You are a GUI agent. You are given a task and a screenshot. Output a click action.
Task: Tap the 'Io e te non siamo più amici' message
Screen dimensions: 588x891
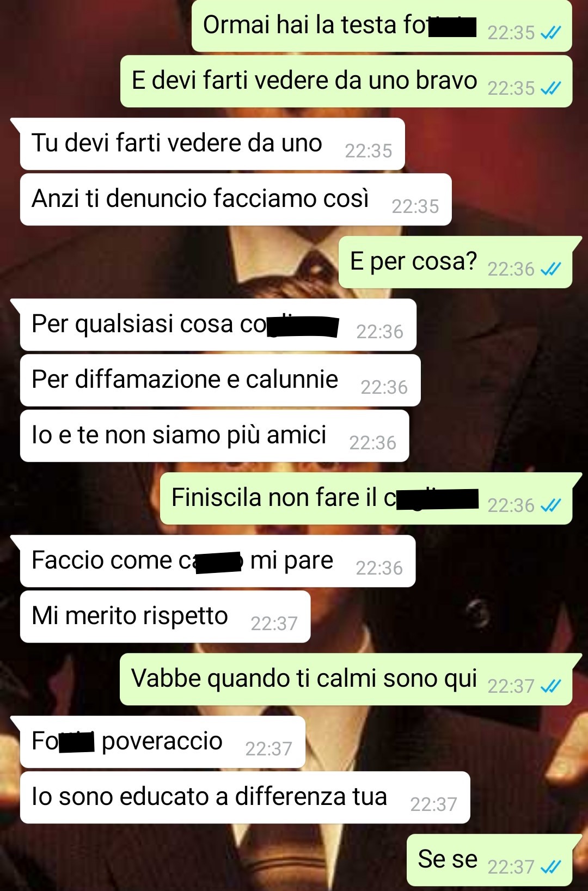(x=215, y=436)
